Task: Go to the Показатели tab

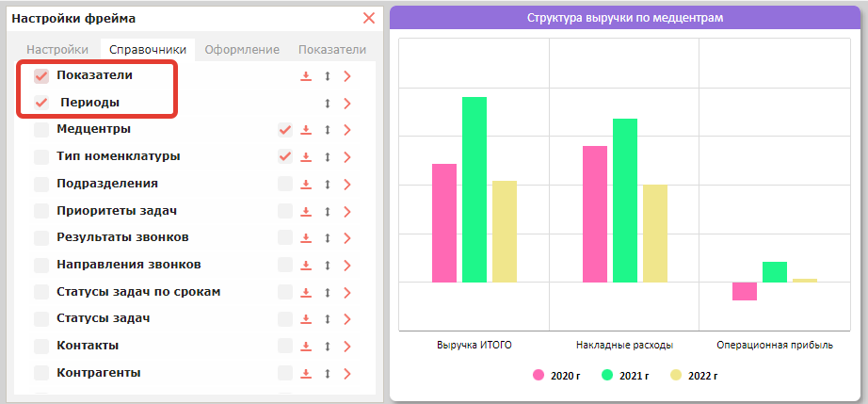Action: [x=332, y=50]
